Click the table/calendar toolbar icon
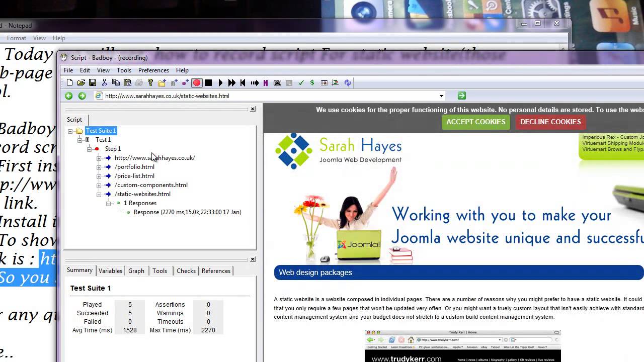644x362 pixels. click(x=324, y=83)
